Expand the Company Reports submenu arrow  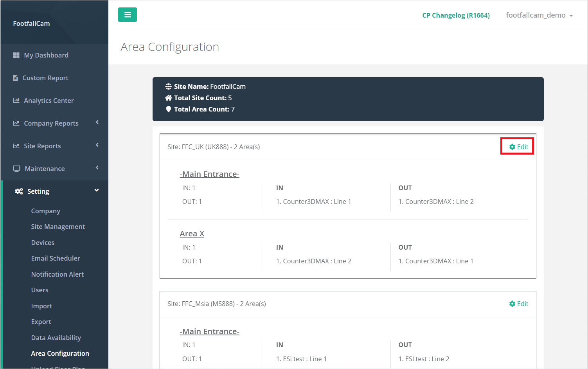[x=97, y=122]
